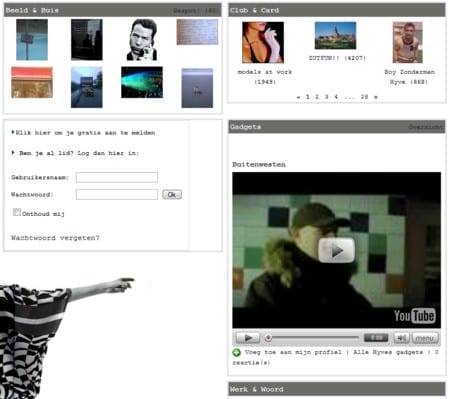Click the YouTube logo on the video
The height and width of the screenshot is (399, 450).
[x=414, y=316]
